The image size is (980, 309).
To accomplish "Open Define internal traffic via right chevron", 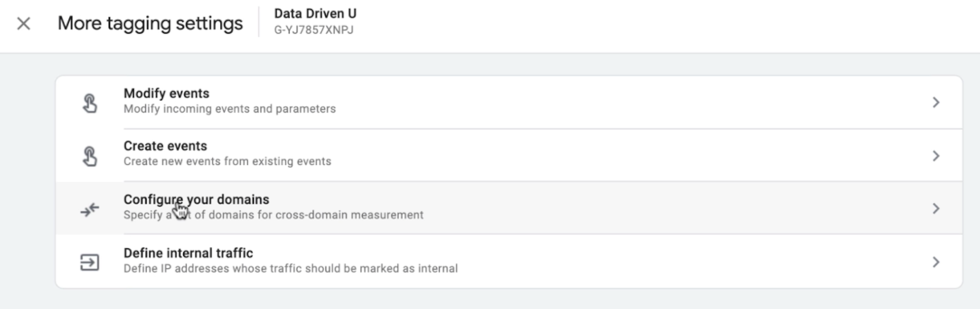I will tap(936, 262).
